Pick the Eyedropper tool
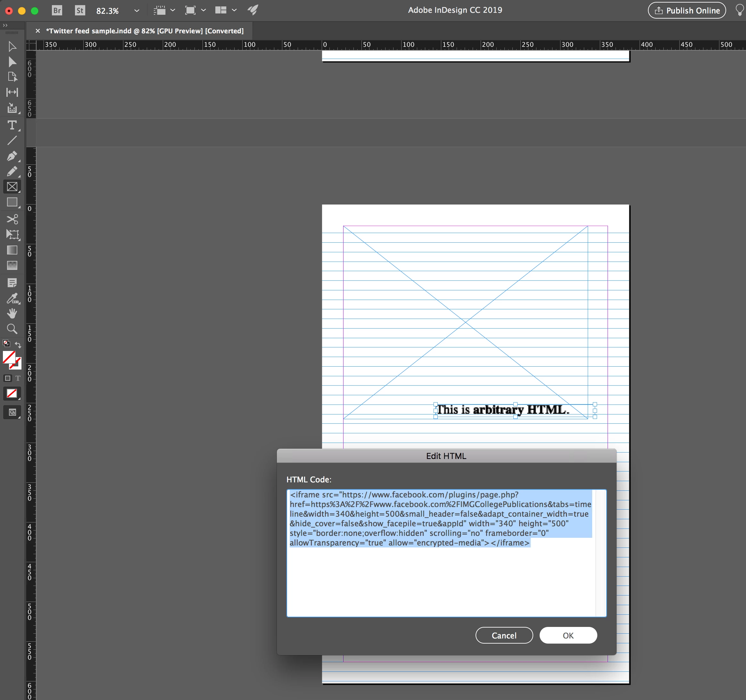Screen dimensions: 746x700 [x=12, y=298]
